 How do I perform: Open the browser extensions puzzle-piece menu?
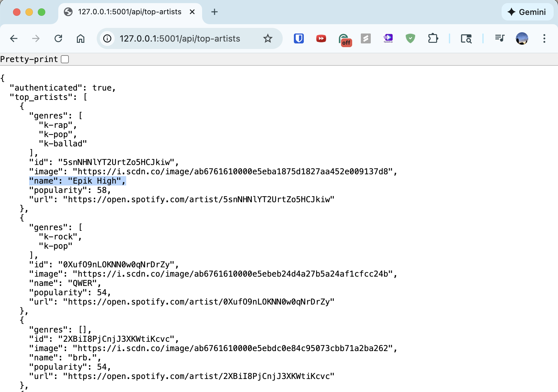[x=433, y=38]
